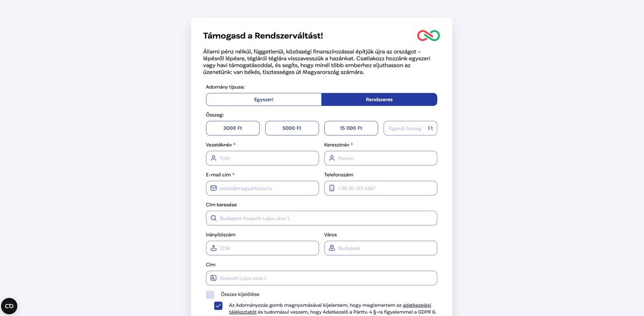
Task: Click the phone icon in Telefonszám field
Action: pos(332,188)
